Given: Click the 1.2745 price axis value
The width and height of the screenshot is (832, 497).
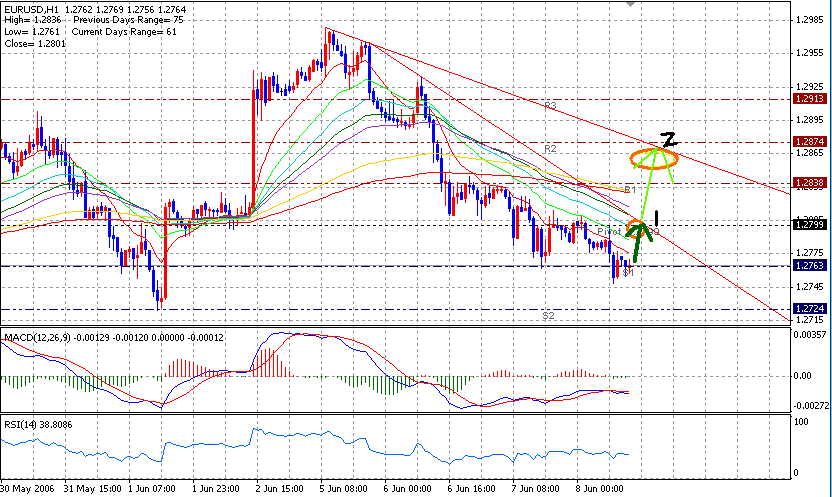Looking at the screenshot, I should (x=810, y=286).
